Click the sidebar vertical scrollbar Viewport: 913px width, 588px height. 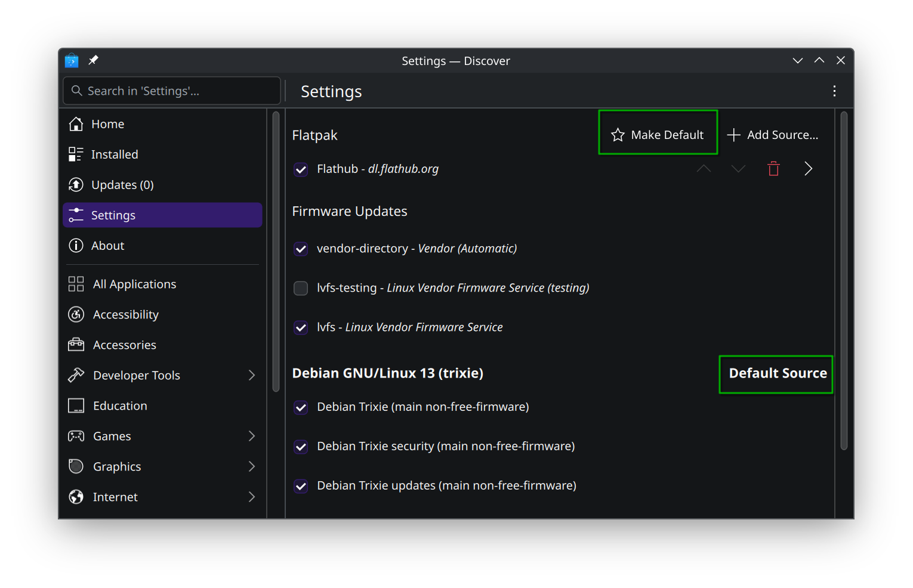276,252
